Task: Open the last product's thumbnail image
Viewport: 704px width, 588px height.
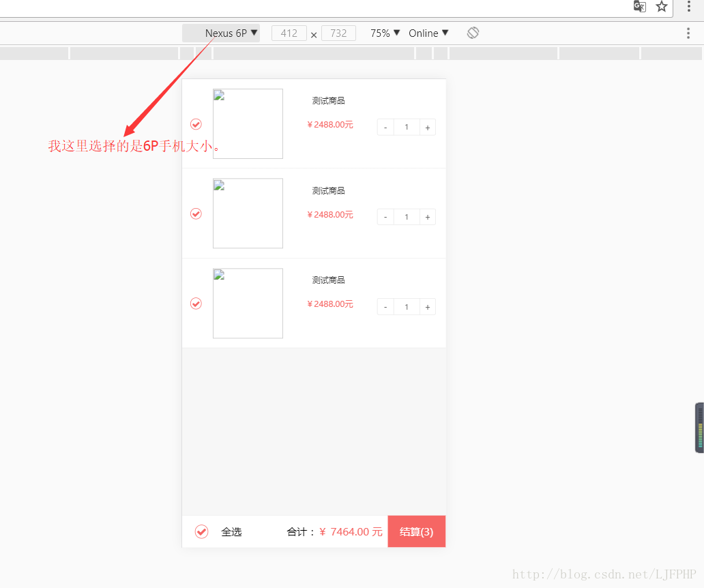Action: 248,304
